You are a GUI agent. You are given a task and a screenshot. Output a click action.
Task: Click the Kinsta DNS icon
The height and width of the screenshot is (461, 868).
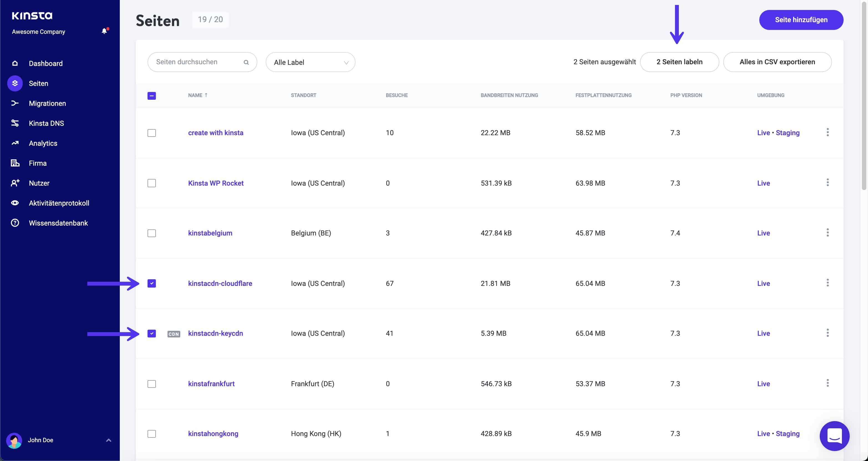point(15,123)
